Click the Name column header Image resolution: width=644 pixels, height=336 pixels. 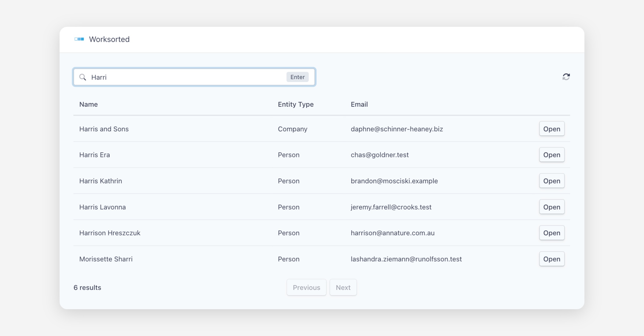coord(88,104)
